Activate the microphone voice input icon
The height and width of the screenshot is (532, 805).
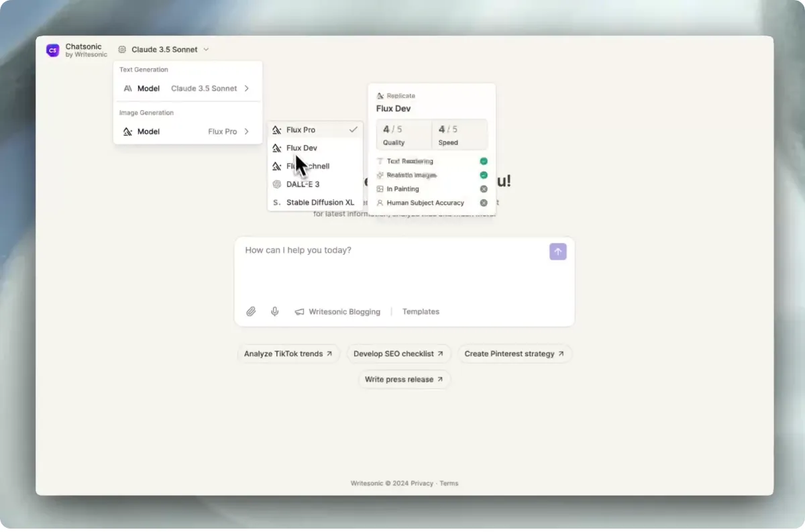click(275, 311)
